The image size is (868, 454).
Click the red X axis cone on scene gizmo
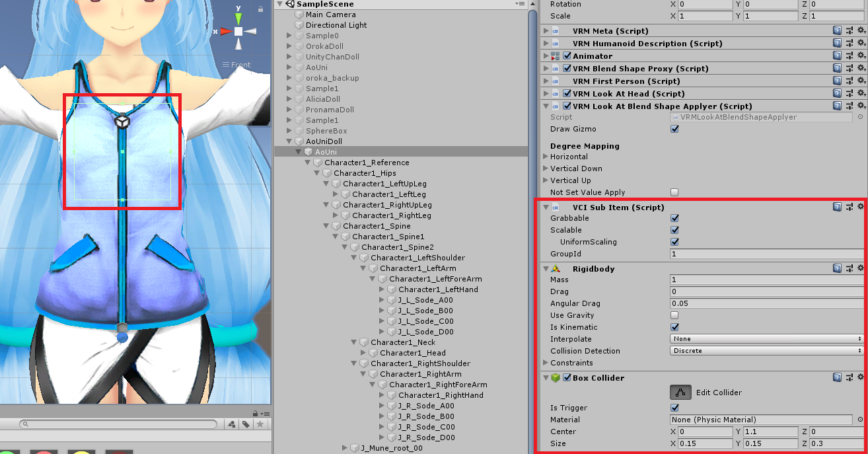tap(225, 31)
